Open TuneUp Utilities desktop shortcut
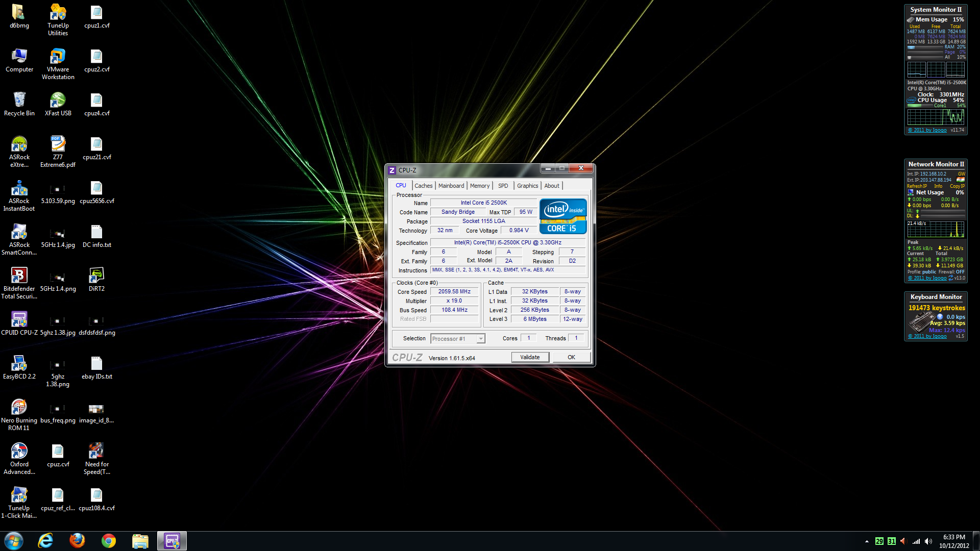 (x=58, y=20)
